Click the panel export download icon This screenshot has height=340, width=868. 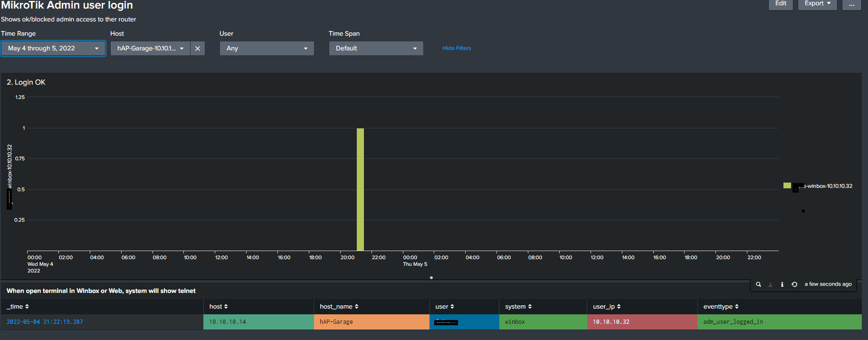pos(770,284)
